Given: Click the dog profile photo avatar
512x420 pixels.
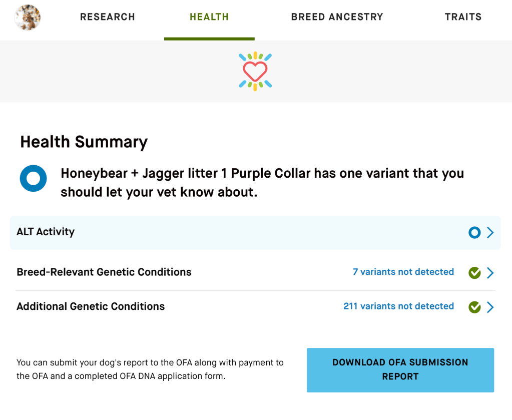Looking at the screenshot, I should coord(28,18).
